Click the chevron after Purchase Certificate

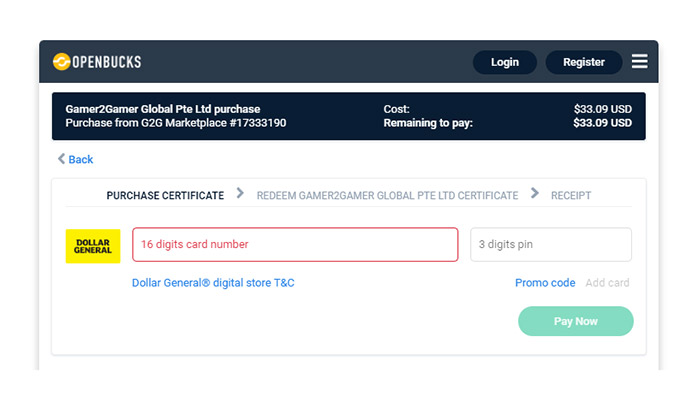point(240,193)
